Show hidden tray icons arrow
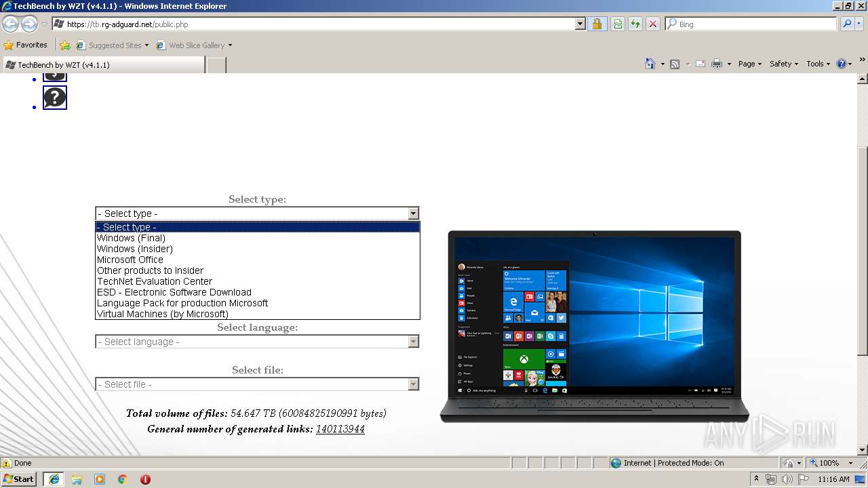Screen dimensions: 868x488 pos(756,479)
